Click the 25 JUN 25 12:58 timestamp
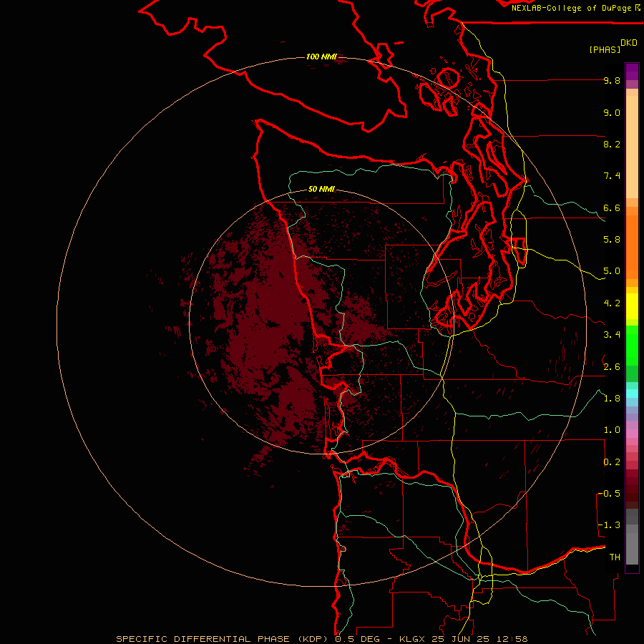 (479, 639)
